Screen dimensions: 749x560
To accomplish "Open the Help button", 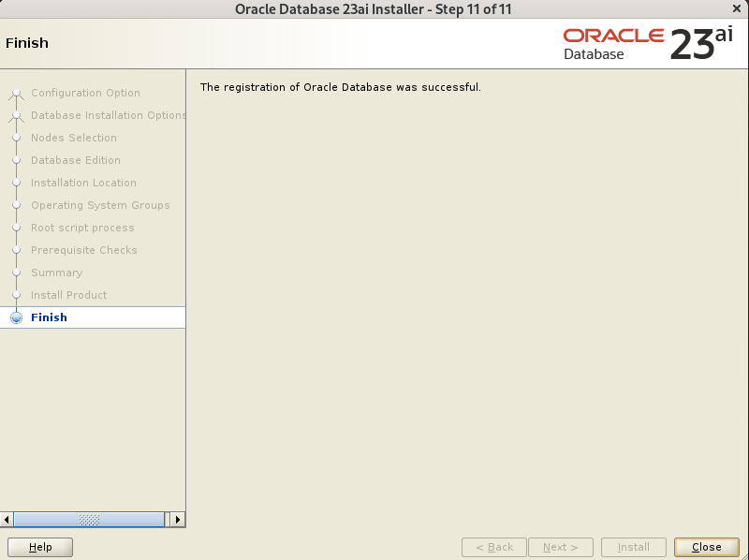I will click(x=40, y=547).
